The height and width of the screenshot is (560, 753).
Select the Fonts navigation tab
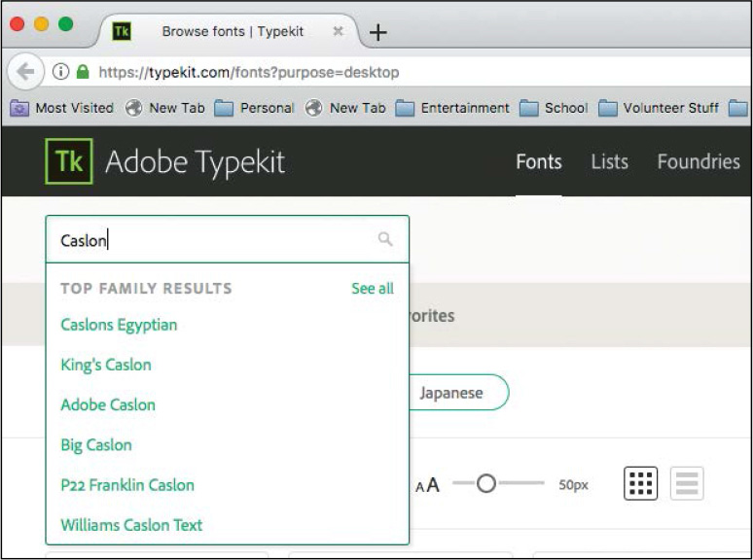point(539,161)
